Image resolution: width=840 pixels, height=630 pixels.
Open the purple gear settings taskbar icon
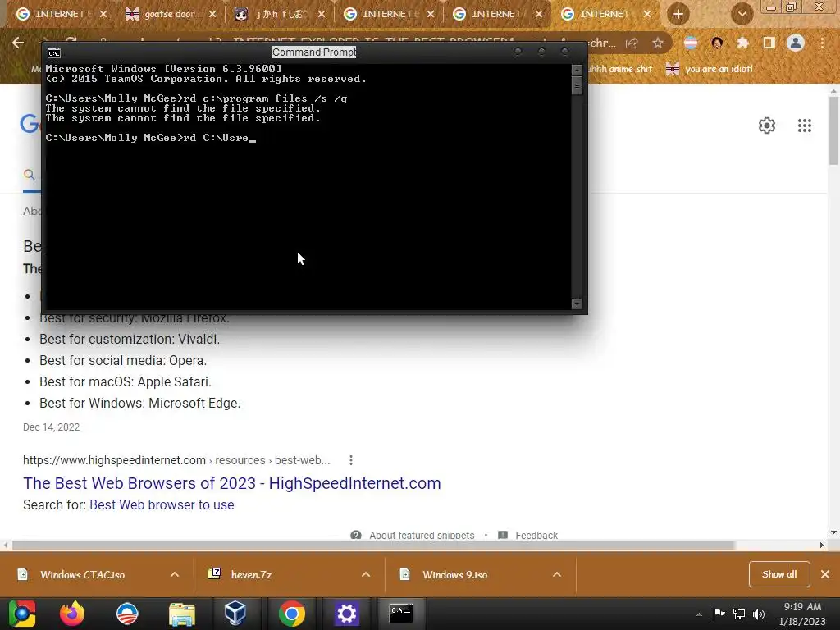pyautogui.click(x=346, y=614)
